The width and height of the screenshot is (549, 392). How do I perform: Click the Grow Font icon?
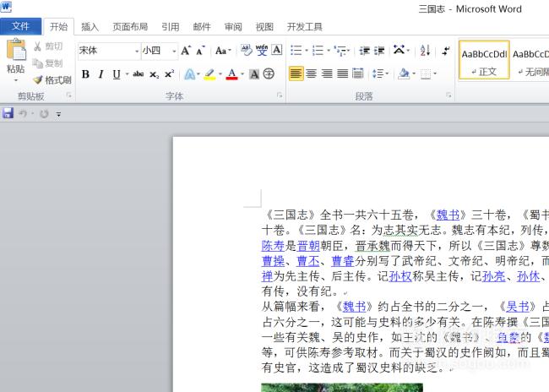(x=186, y=51)
